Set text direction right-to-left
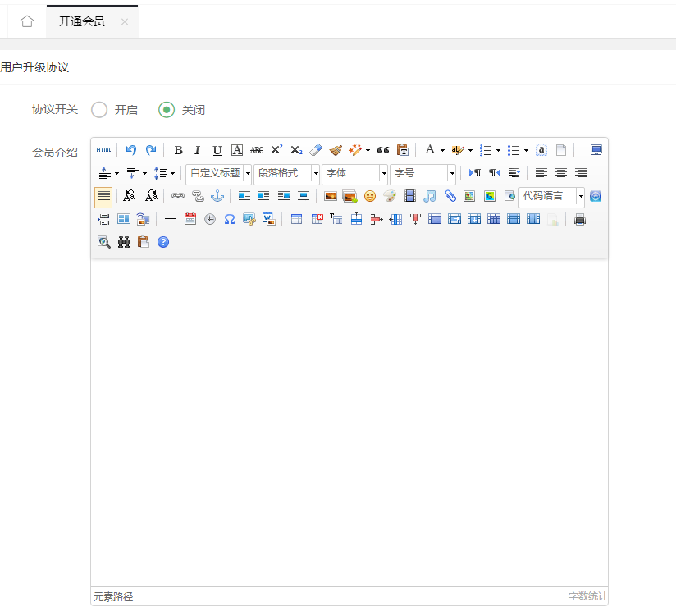676x616 pixels. [495, 173]
